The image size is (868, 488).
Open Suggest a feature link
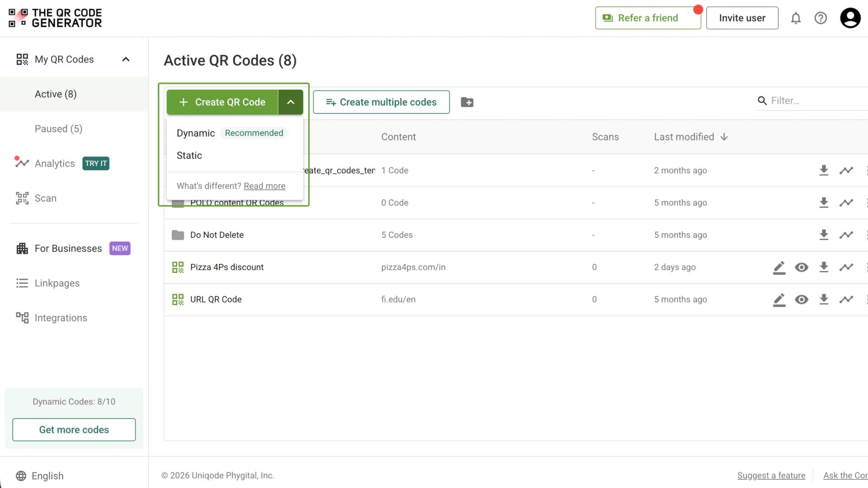pyautogui.click(x=771, y=475)
